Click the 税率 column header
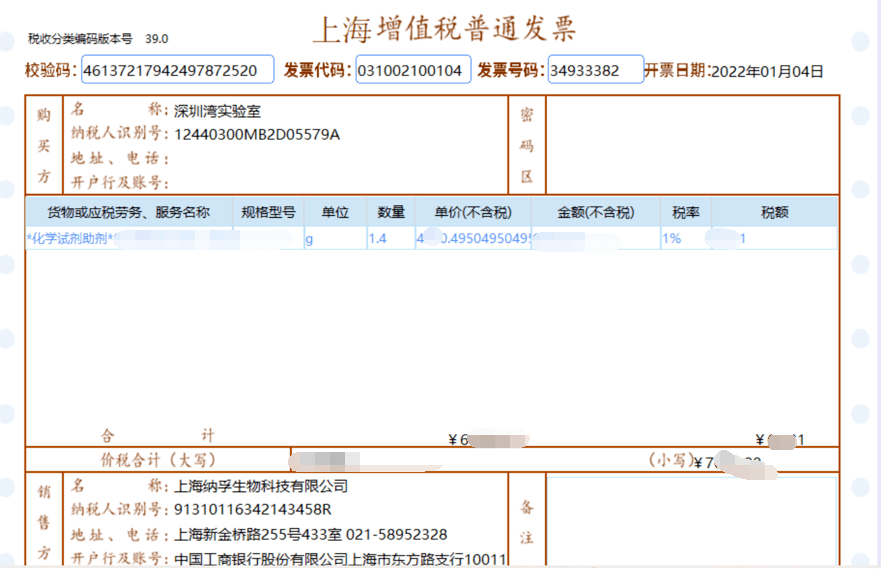 685,212
